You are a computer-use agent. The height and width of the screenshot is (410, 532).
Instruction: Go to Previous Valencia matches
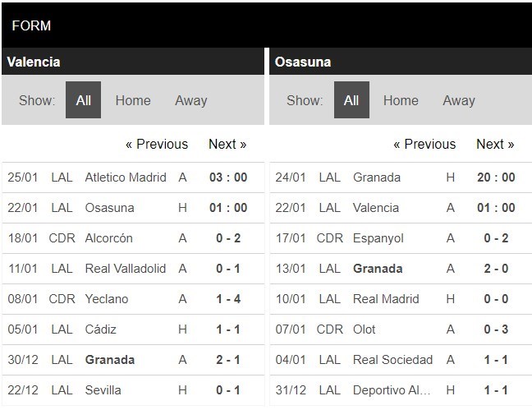coord(157,144)
